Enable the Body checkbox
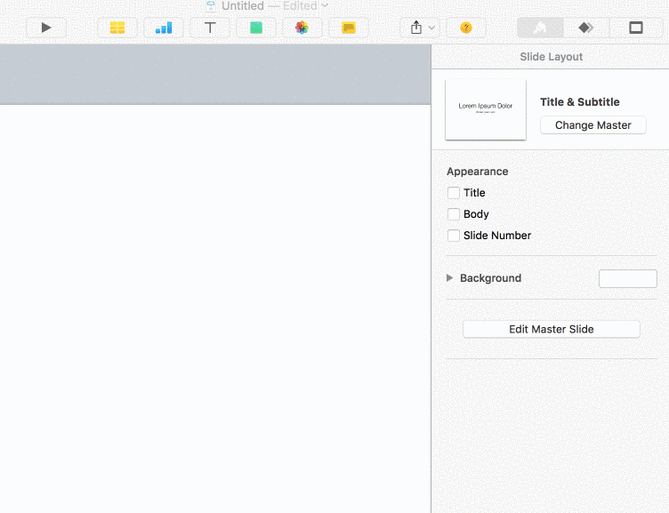Image resolution: width=669 pixels, height=513 pixels. (x=454, y=214)
